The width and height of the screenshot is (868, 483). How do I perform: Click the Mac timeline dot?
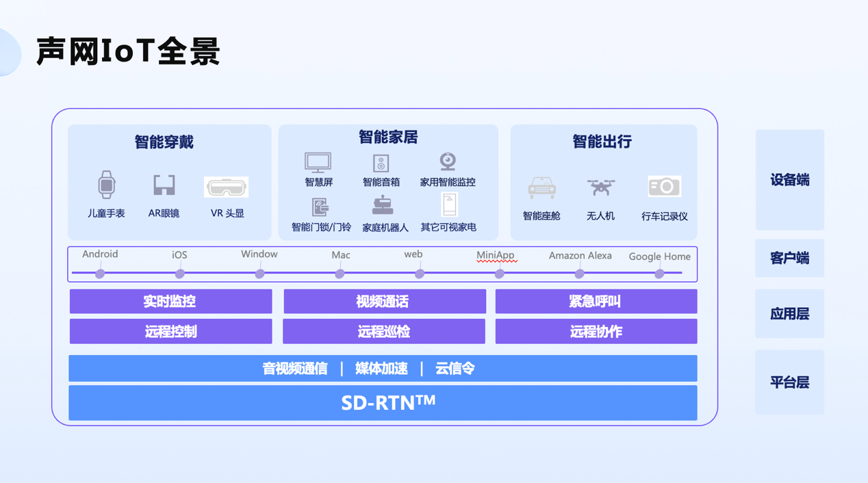[340, 274]
